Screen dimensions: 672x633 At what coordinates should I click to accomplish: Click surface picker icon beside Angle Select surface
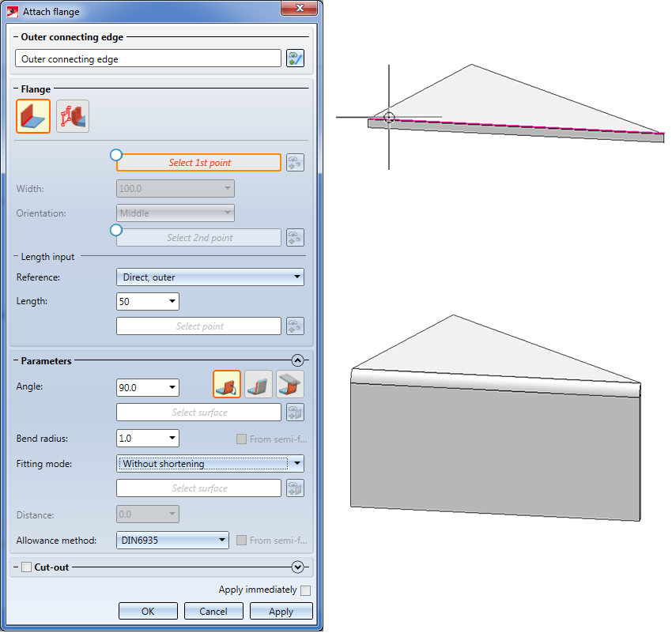tap(296, 413)
